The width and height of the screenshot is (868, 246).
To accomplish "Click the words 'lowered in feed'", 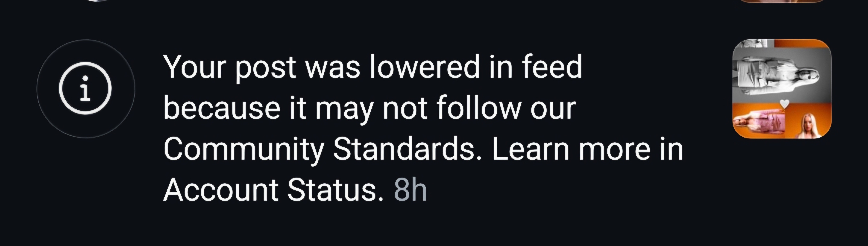I will [x=476, y=67].
